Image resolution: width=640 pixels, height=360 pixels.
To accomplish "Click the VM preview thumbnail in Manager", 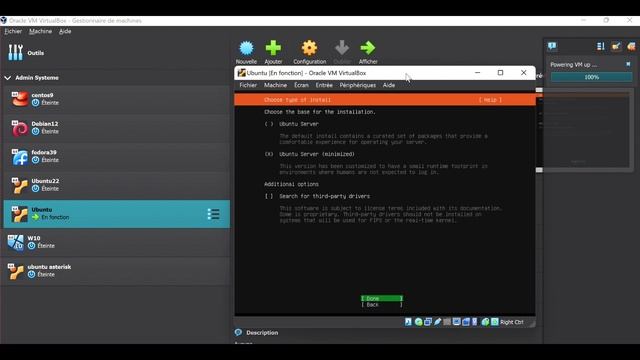I will [x=586, y=130].
